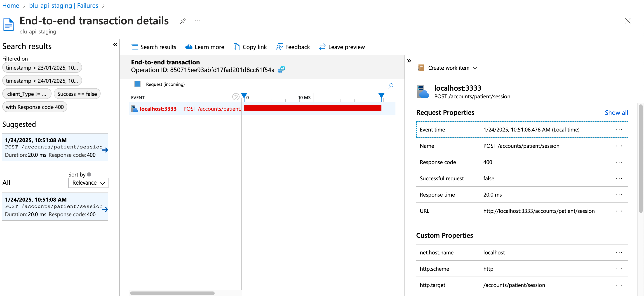Screen dimensions: 644x296
Task: Pin the End-to-end transaction details page
Action: [x=183, y=21]
